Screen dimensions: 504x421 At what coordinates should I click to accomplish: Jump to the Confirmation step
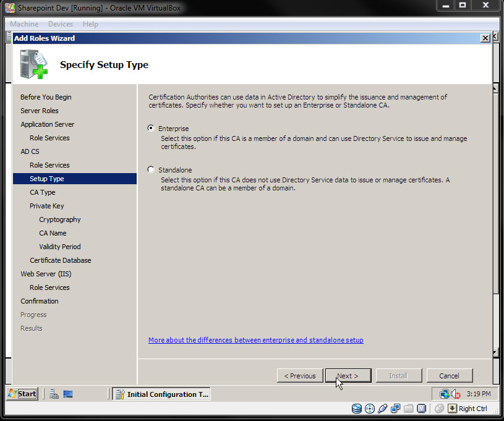[40, 301]
